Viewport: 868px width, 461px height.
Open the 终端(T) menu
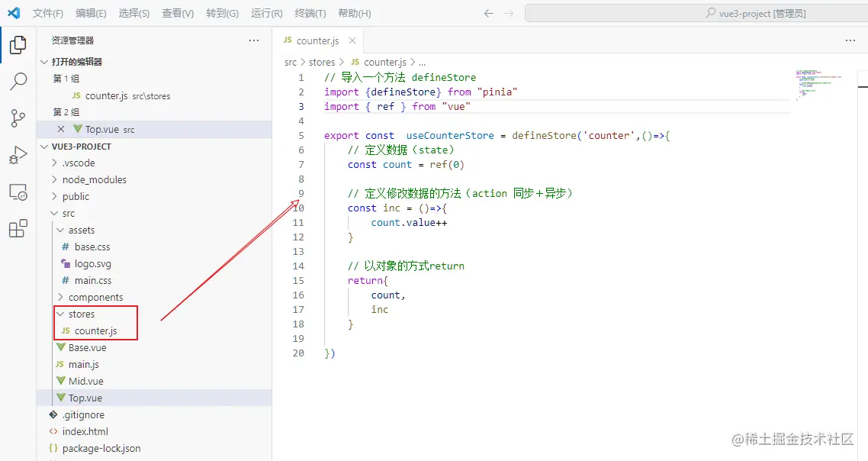click(x=310, y=13)
